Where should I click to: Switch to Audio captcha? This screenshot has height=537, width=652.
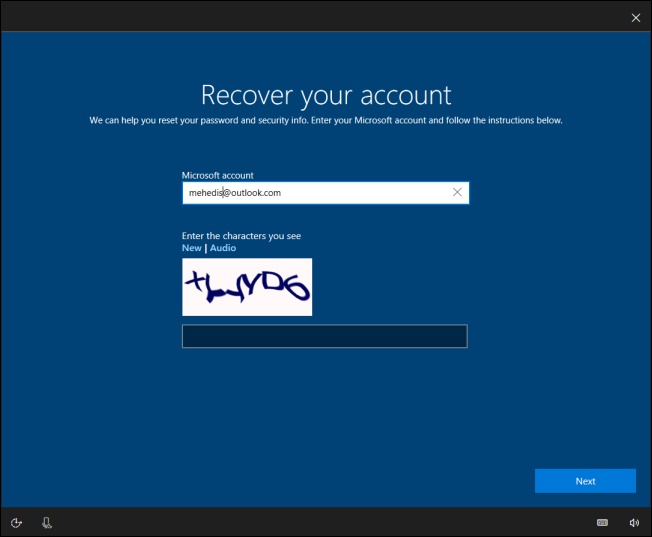coord(223,248)
